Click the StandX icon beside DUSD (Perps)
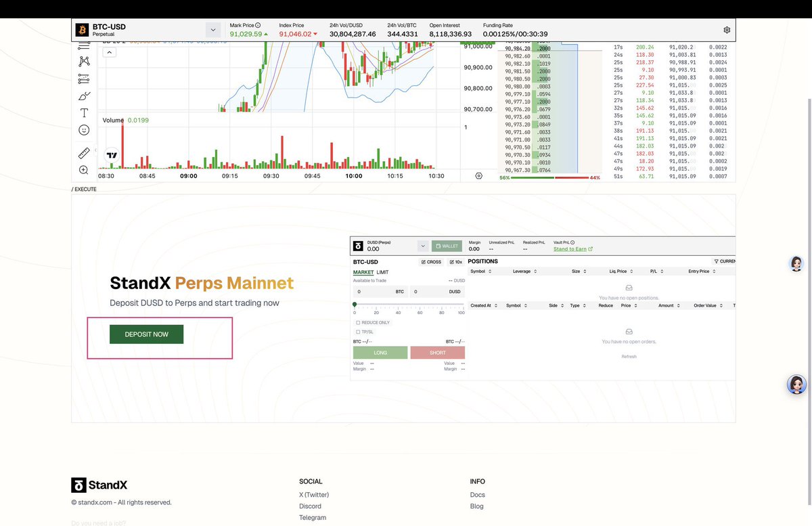Screen dimensions: 812x526 point(359,246)
